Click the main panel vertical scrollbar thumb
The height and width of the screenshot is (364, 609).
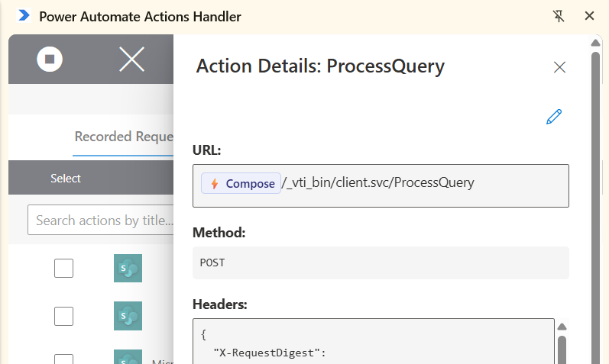click(x=595, y=208)
